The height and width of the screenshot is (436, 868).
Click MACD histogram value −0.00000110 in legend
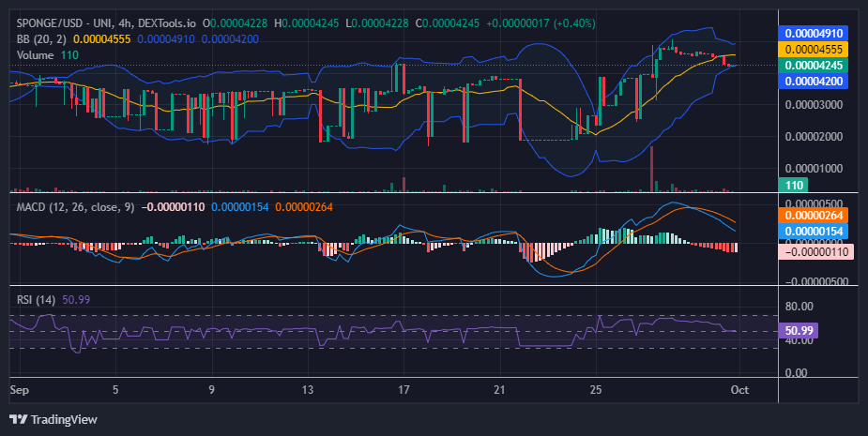[174, 207]
